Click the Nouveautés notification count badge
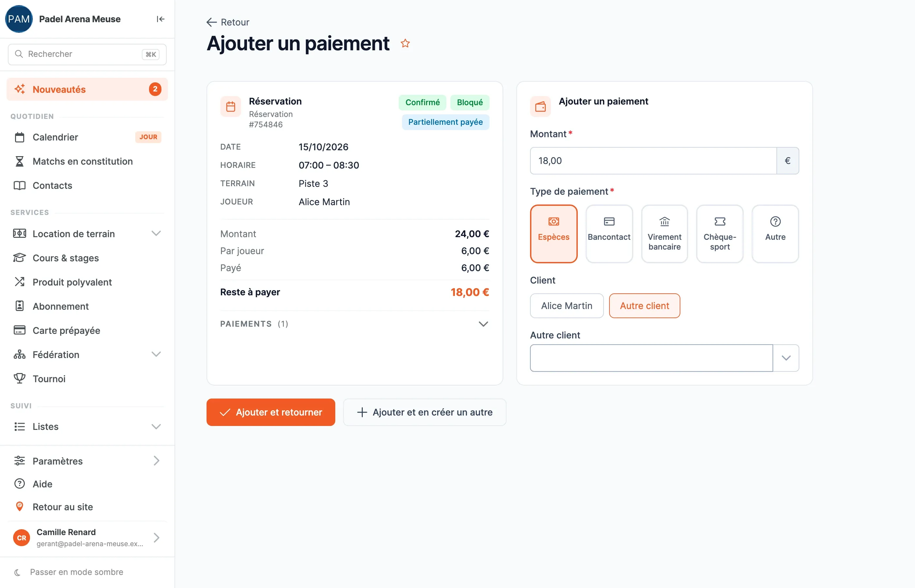This screenshot has width=915, height=588. [155, 90]
